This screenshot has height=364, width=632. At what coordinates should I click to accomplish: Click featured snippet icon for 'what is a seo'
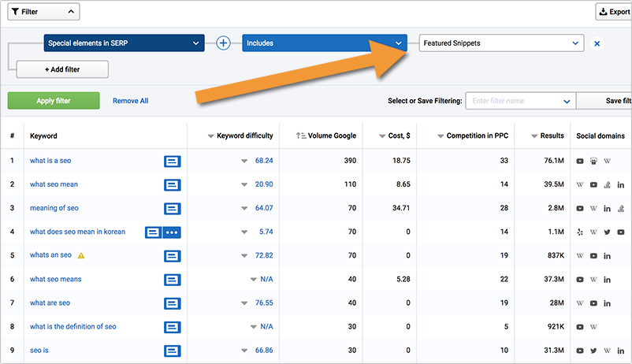172,161
